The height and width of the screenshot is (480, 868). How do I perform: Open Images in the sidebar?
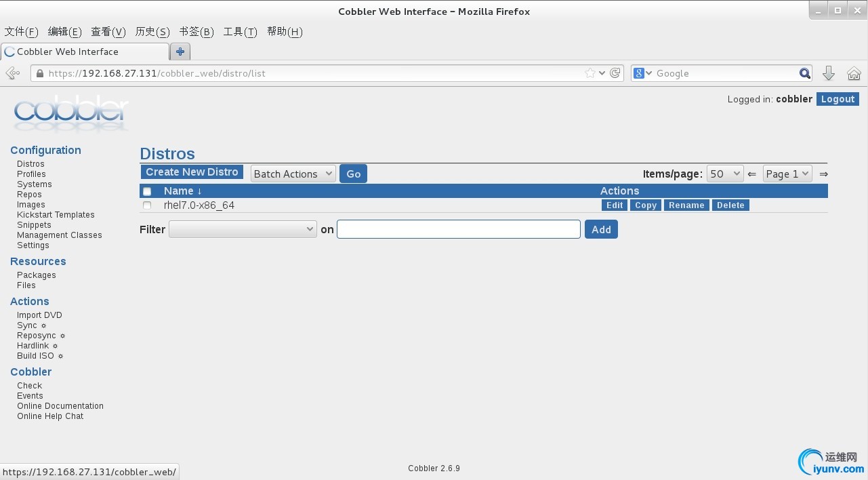pos(31,205)
